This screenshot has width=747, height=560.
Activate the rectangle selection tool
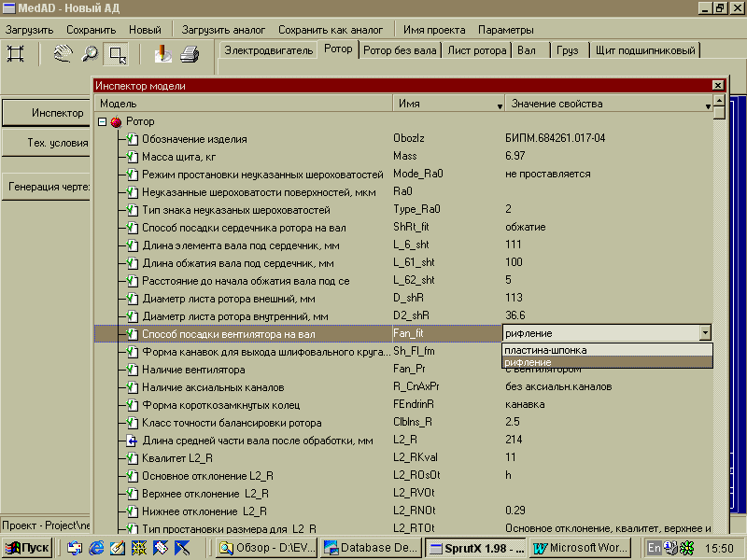click(x=117, y=54)
